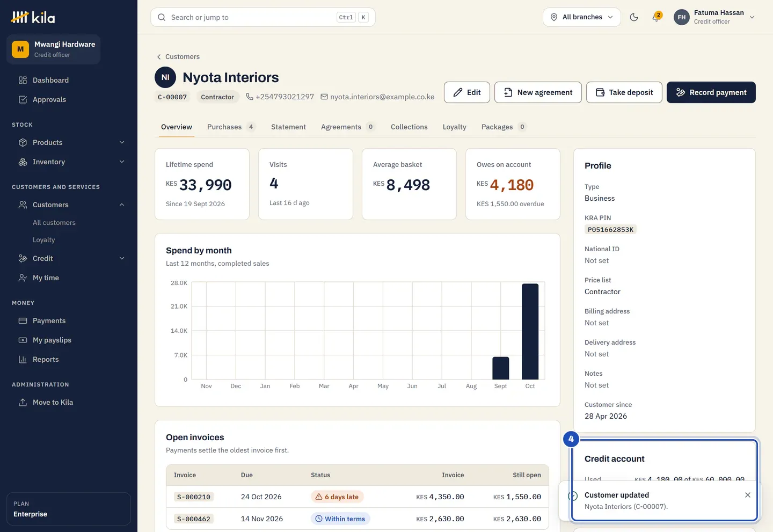The width and height of the screenshot is (773, 532).
Task: Switch to the Statement tab
Action: (288, 127)
